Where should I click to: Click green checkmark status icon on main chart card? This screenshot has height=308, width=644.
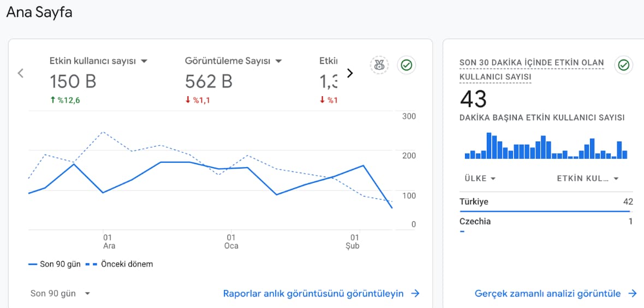tap(406, 65)
